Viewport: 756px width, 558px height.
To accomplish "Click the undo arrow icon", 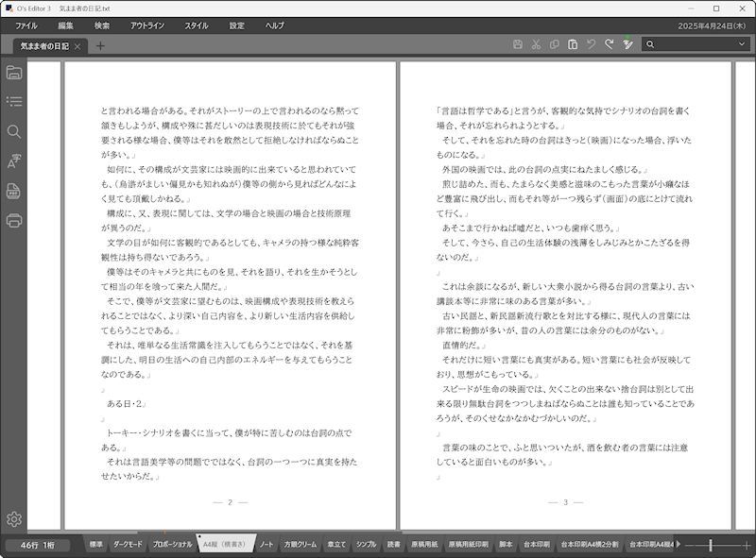I will (x=591, y=44).
